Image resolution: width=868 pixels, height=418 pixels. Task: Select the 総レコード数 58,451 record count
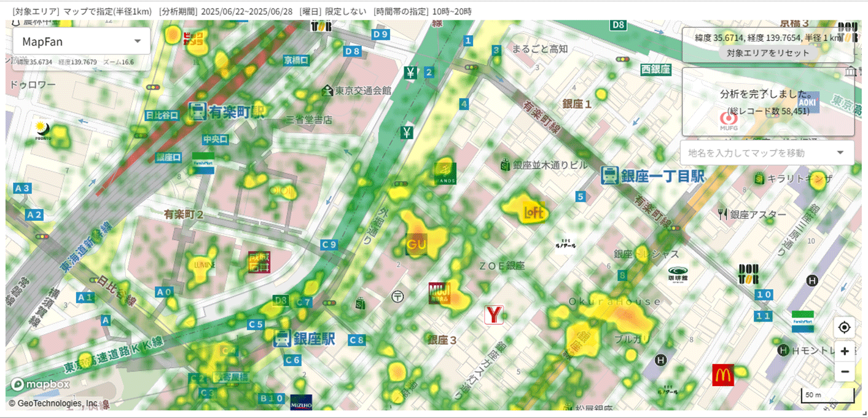click(x=768, y=111)
